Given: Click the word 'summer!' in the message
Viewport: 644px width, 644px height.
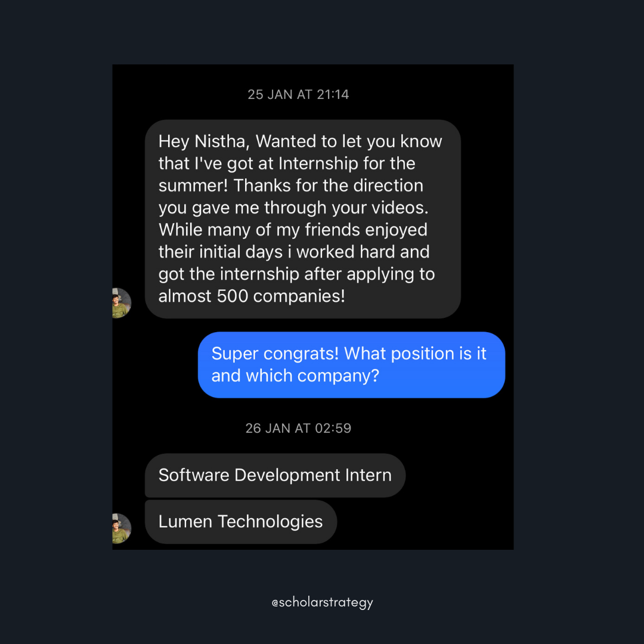Looking at the screenshot, I should [193, 185].
